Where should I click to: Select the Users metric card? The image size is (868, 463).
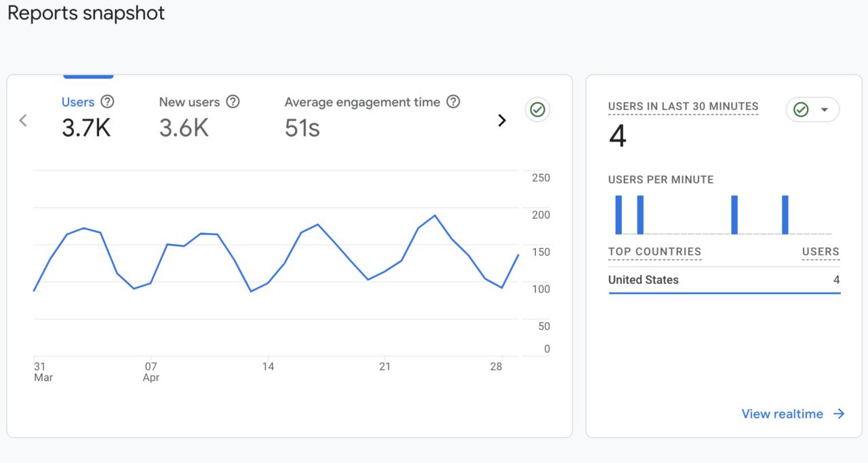(x=86, y=115)
